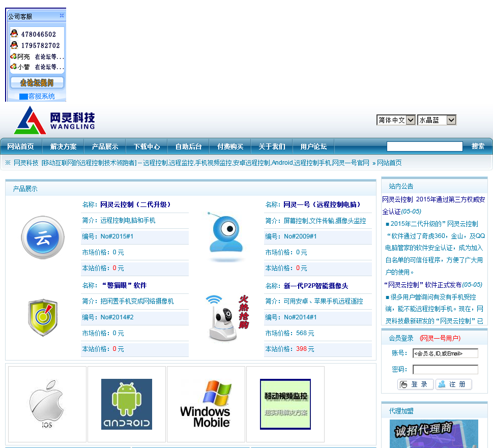Click the 小蕾 在论坛等 contact entry
Image resolution: width=493 pixels, height=448 pixels.
[38, 67]
